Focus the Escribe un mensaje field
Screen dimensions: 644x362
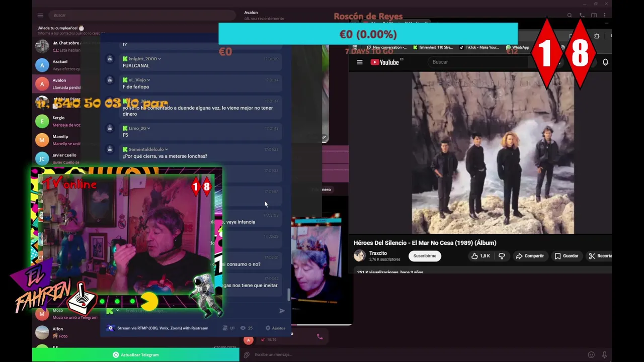click(418, 354)
